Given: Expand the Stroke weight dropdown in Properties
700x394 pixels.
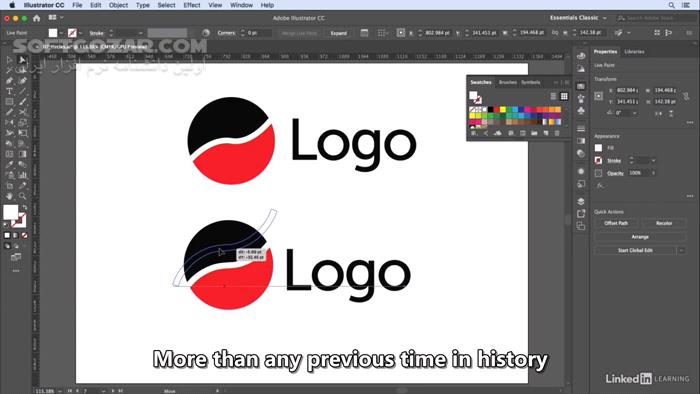Looking at the screenshot, I should tap(654, 160).
